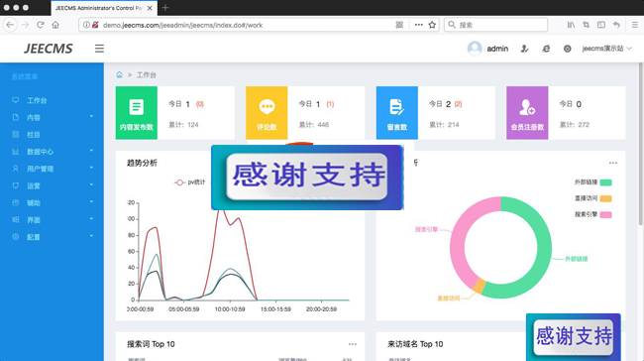Click the red (0) count on 内容发布数
Viewport: 644px width, 361px height.
[199, 104]
